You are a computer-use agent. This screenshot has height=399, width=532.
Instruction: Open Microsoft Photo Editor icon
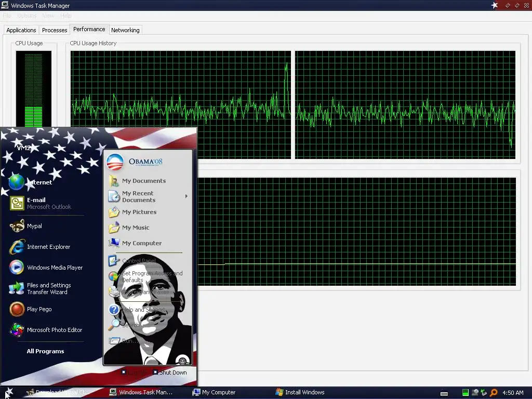17,330
